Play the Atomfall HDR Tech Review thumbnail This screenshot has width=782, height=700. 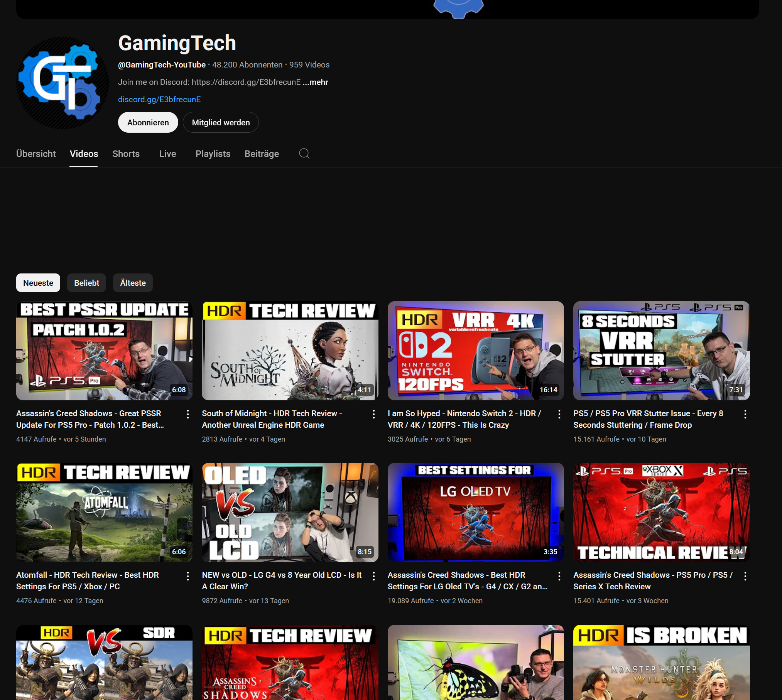104,513
